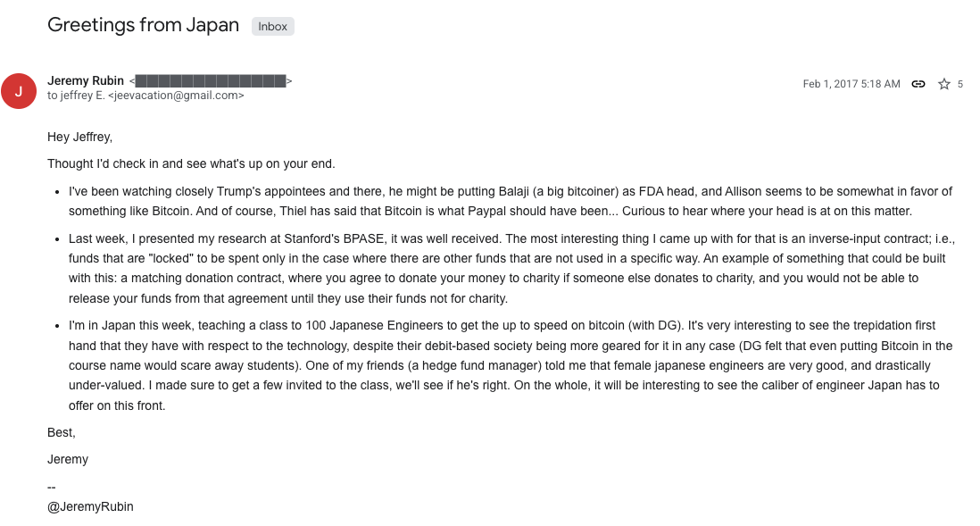
Task: Click the Best sign-off line
Action: (62, 432)
